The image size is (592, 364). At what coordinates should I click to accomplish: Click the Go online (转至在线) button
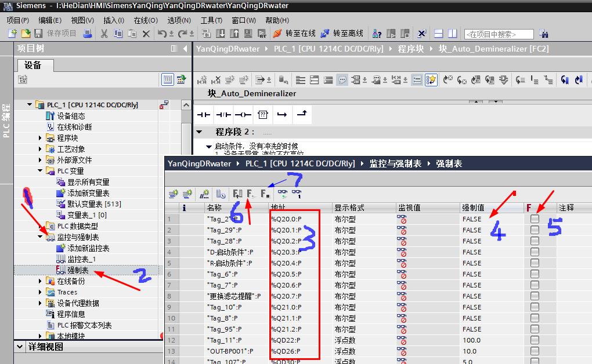pyautogui.click(x=294, y=34)
